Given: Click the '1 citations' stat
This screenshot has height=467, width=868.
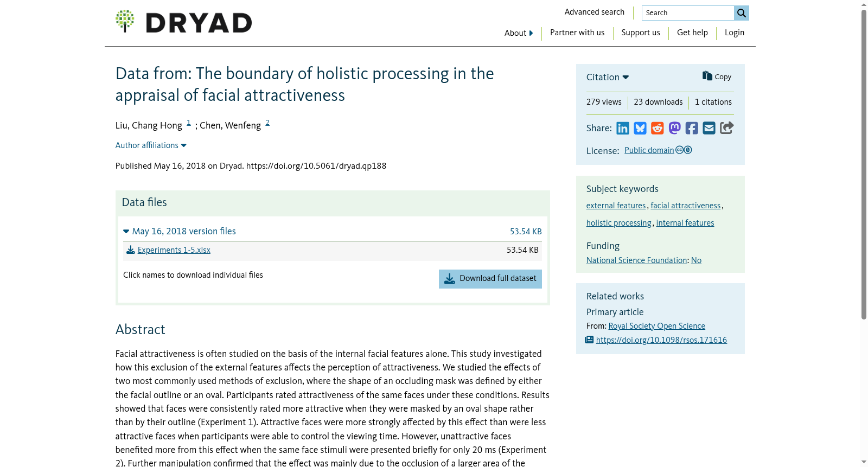Looking at the screenshot, I should point(713,102).
